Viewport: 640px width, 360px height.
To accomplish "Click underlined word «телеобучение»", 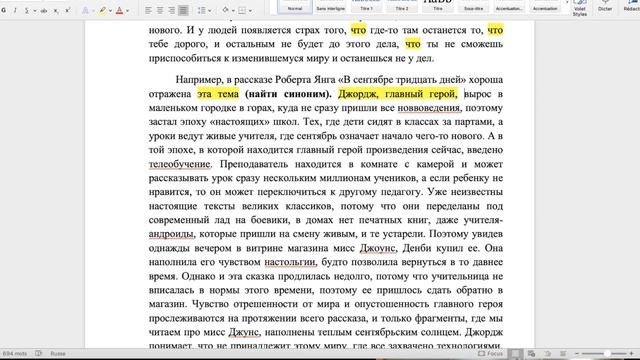I will (x=179, y=164).
